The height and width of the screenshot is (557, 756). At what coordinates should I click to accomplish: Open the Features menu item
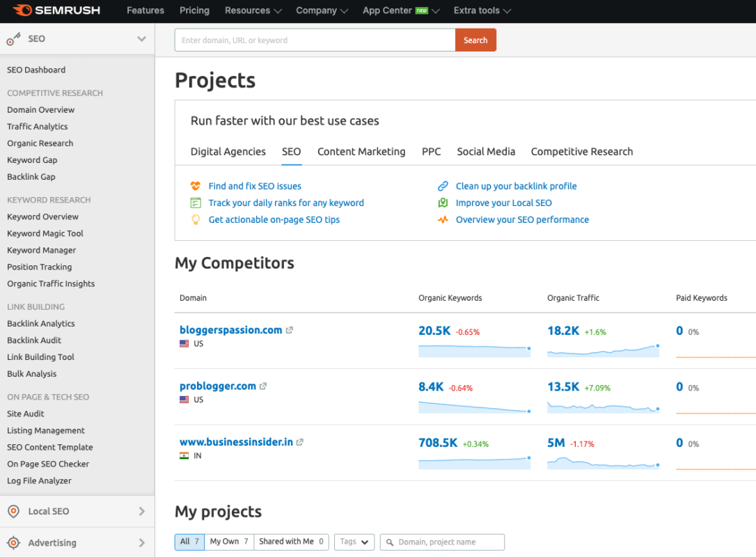click(x=145, y=10)
